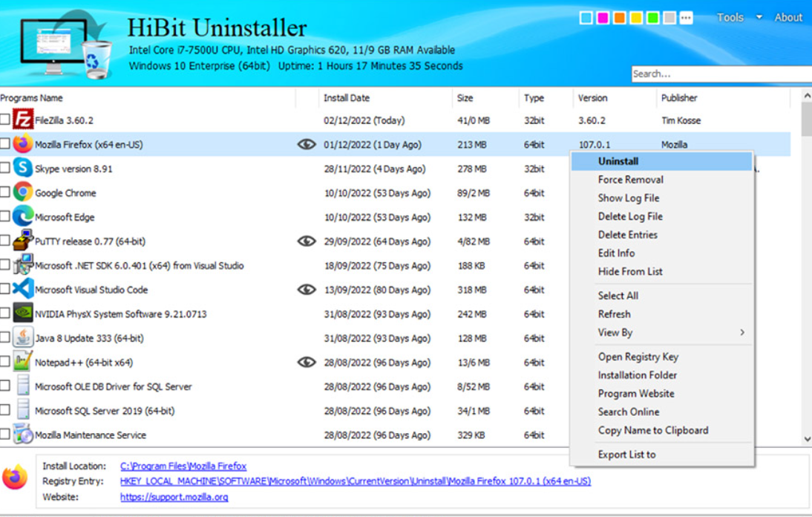Choose Force Removal from context menu
Viewport: 812px width, 517px height.
tap(662, 180)
